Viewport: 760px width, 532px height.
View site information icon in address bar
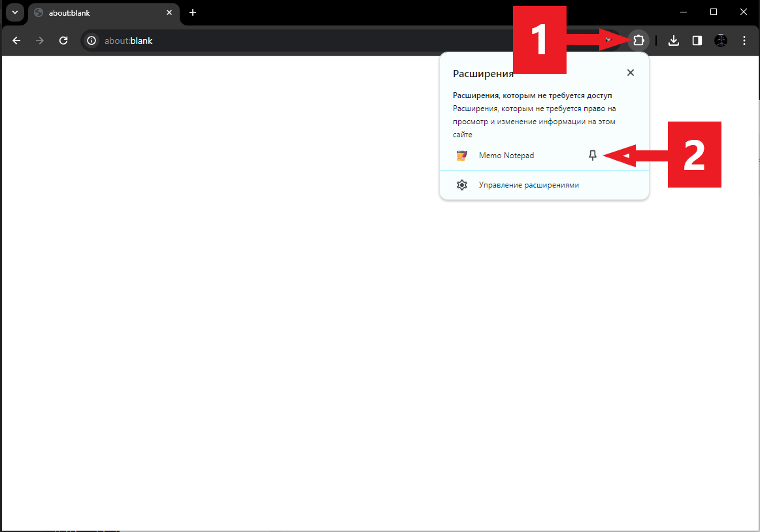(91, 41)
